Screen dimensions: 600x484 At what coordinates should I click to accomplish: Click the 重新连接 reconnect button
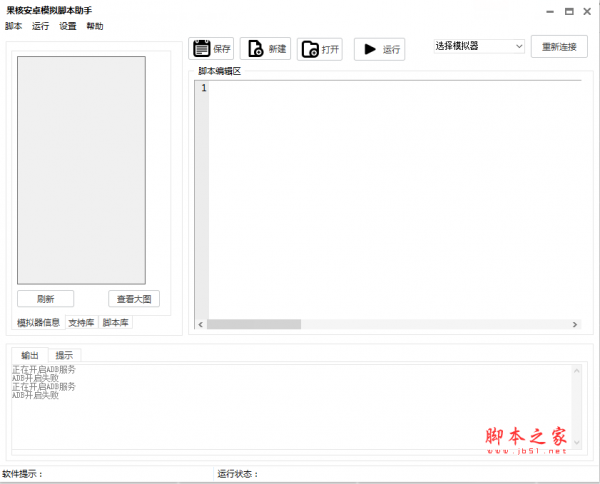[559, 47]
